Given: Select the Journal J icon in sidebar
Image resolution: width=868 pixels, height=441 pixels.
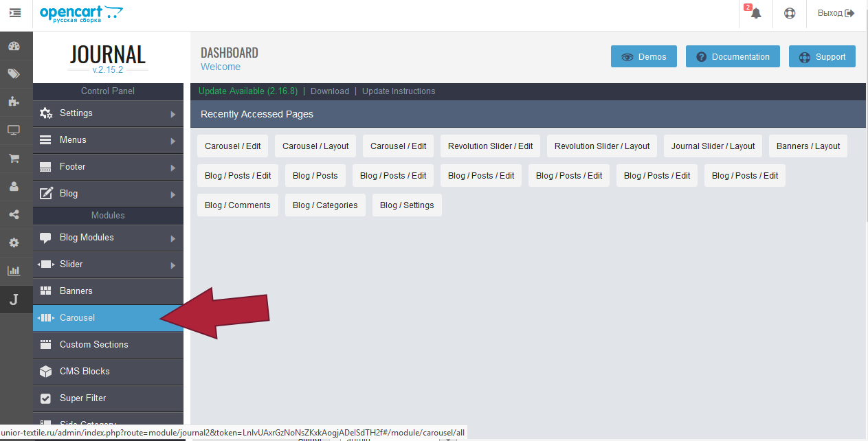Looking at the screenshot, I should (14, 299).
